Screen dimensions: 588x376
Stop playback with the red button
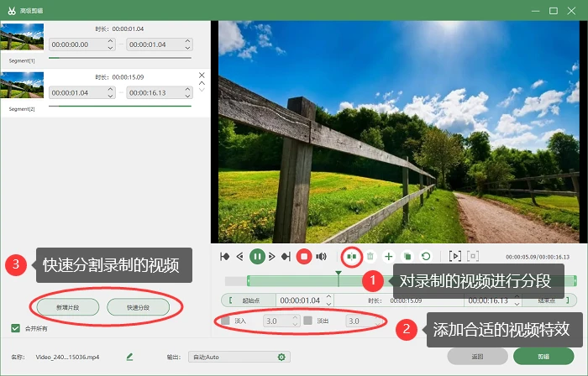coord(304,257)
